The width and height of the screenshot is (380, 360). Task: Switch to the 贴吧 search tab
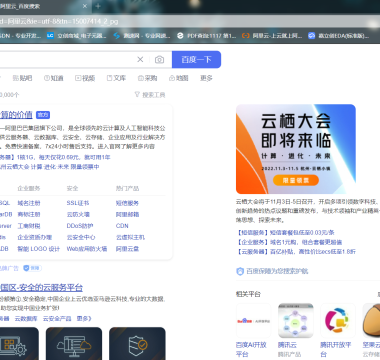coord(22,78)
